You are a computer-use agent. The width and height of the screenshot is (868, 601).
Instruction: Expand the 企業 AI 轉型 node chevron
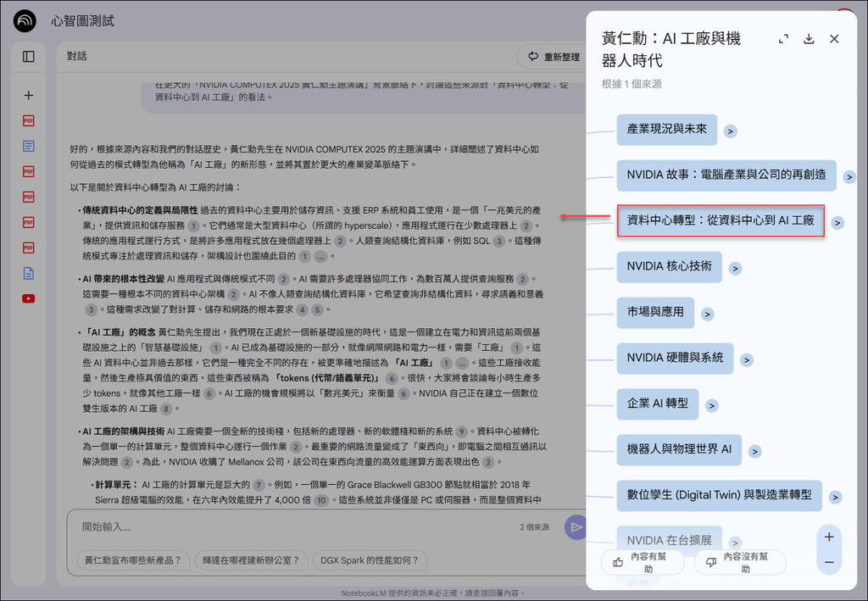click(712, 406)
